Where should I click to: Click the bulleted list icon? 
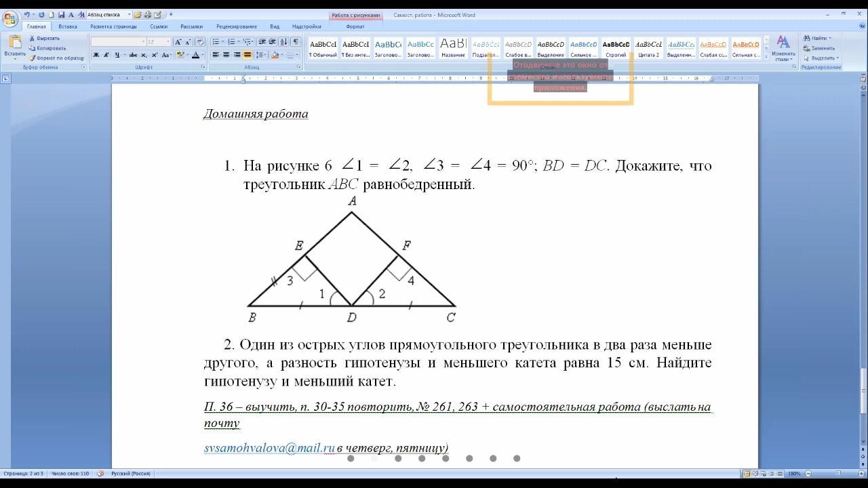[x=216, y=42]
